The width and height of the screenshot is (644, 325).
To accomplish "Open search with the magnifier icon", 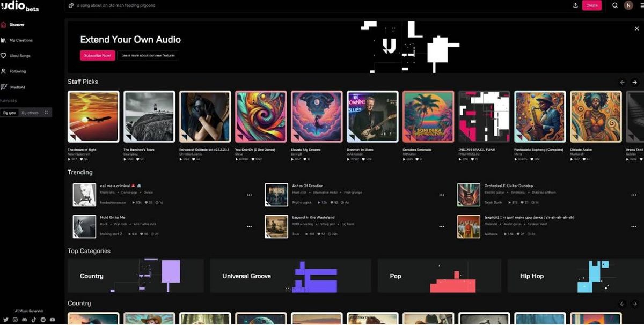I will (x=615, y=5).
